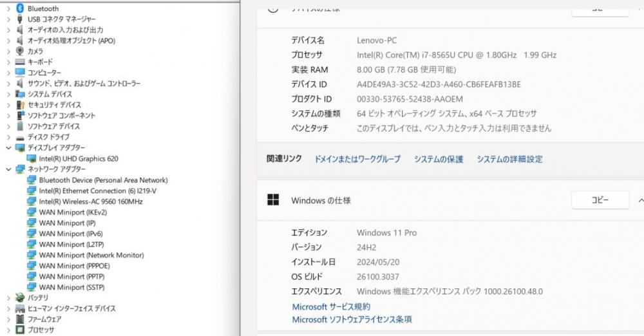Screen dimensions: 644x336
Task: Click the システム デバイス icon
Action: click(x=20, y=93)
